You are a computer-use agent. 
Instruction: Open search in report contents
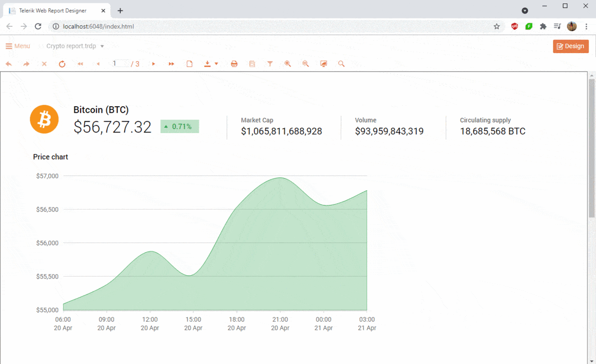tap(341, 64)
